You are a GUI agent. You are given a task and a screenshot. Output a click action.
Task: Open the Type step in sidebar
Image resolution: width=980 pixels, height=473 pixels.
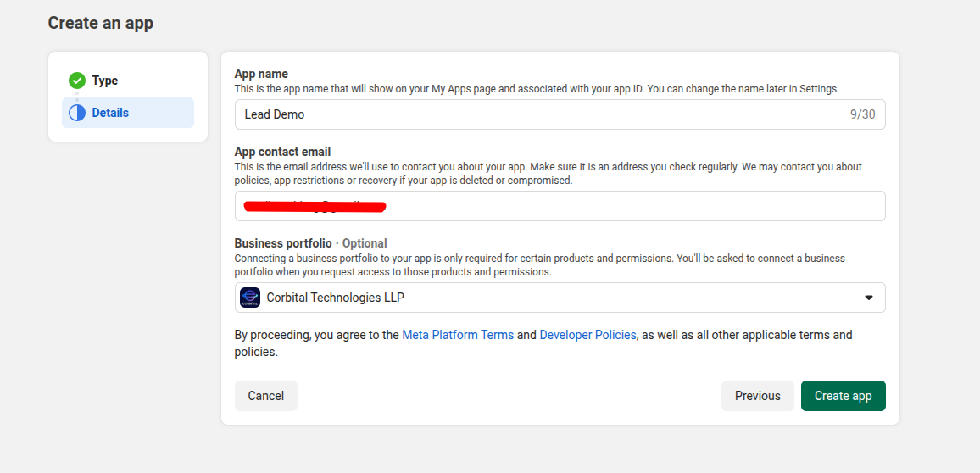[105, 81]
